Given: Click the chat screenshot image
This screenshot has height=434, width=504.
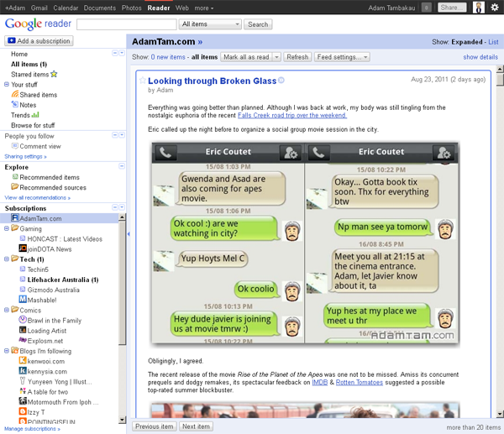Looking at the screenshot, I should pyautogui.click(x=305, y=243).
